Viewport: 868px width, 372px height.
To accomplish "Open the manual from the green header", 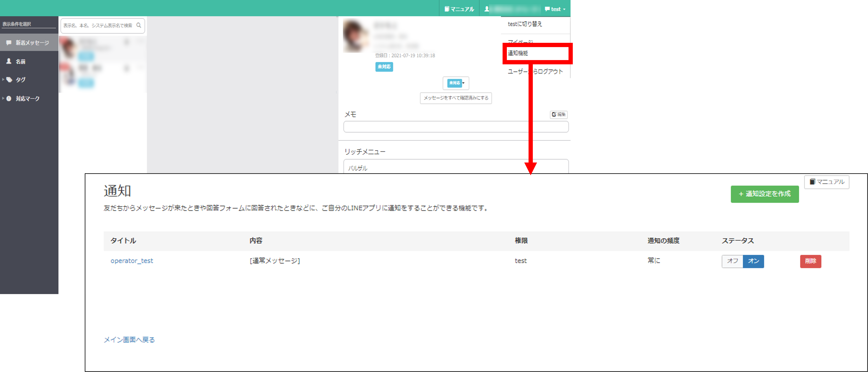I will tap(459, 9).
